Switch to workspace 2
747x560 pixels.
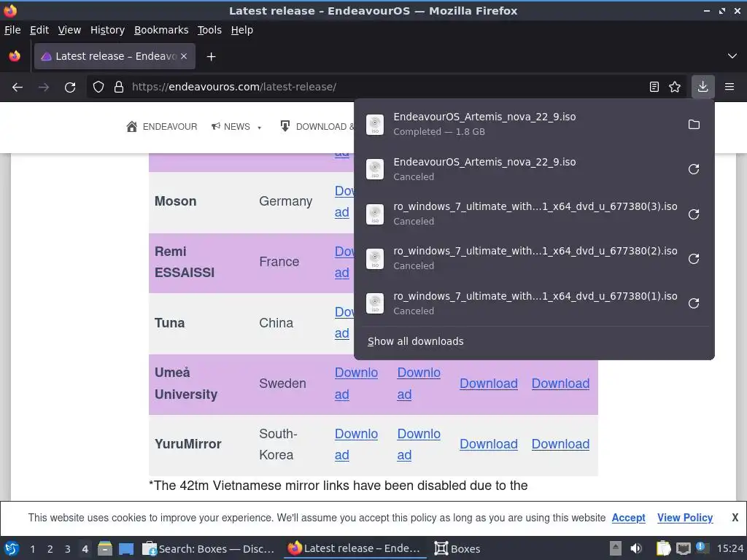point(50,549)
